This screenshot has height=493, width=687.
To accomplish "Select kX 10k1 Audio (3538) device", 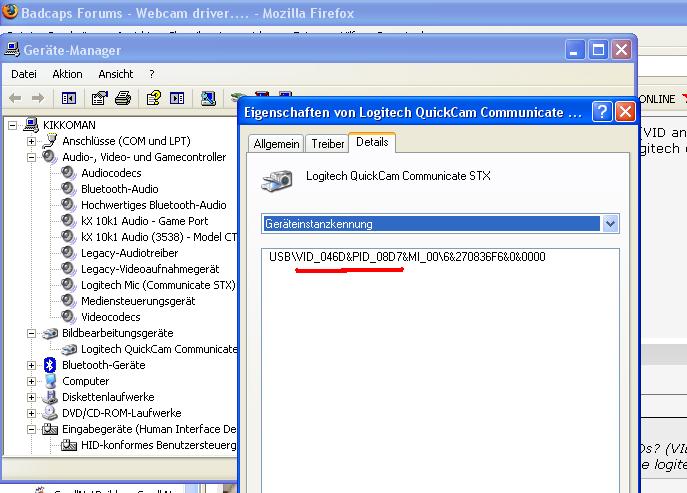I will pyautogui.click(x=159, y=237).
